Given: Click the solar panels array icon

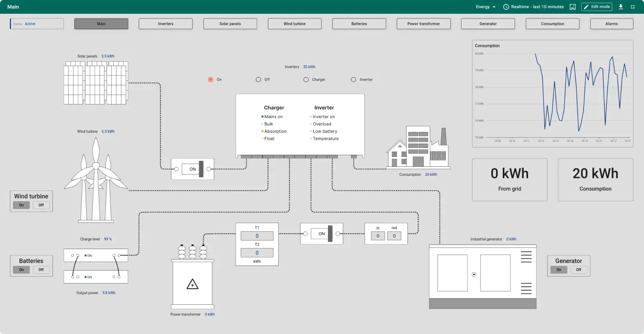Looking at the screenshot, I should (96, 83).
